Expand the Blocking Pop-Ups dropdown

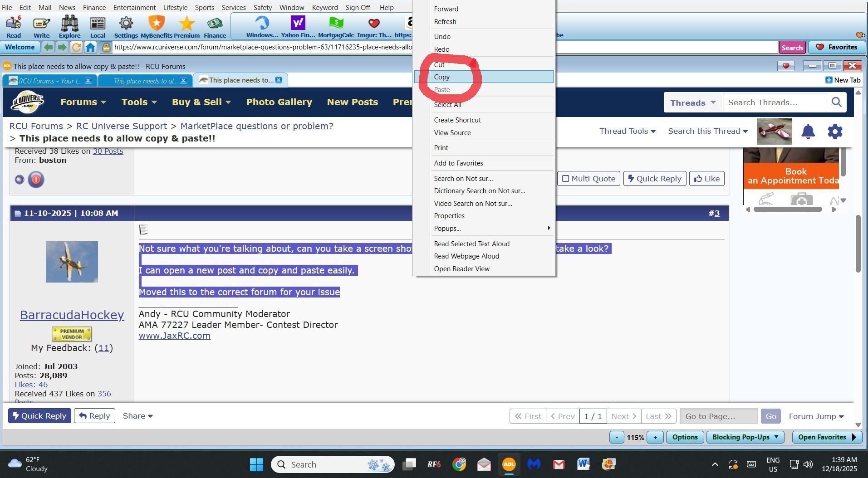pyautogui.click(x=745, y=437)
